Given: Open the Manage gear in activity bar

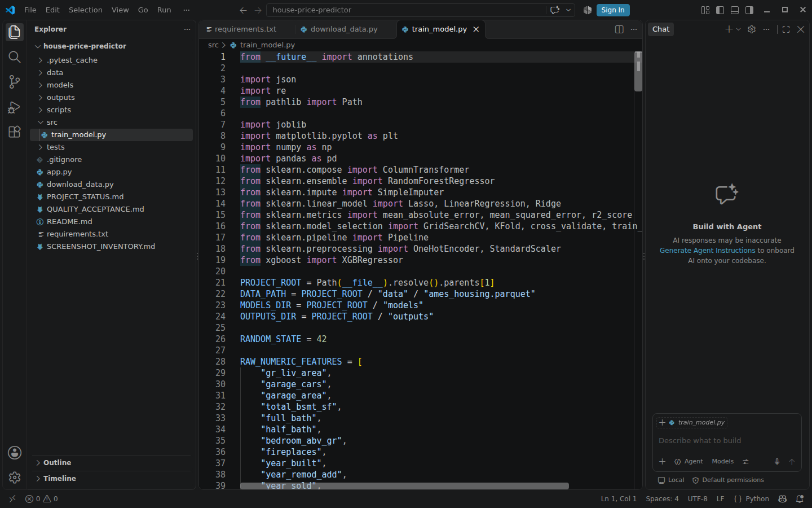Looking at the screenshot, I should point(15,478).
